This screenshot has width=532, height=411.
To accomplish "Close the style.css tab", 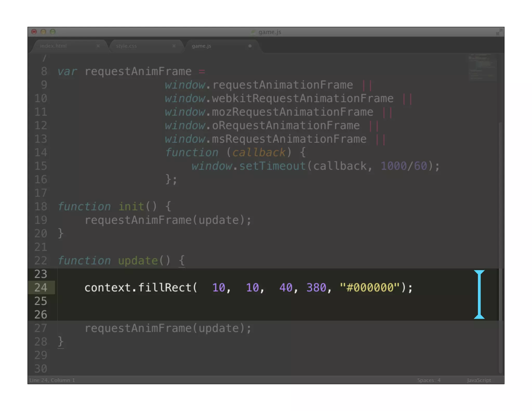I will [x=174, y=46].
